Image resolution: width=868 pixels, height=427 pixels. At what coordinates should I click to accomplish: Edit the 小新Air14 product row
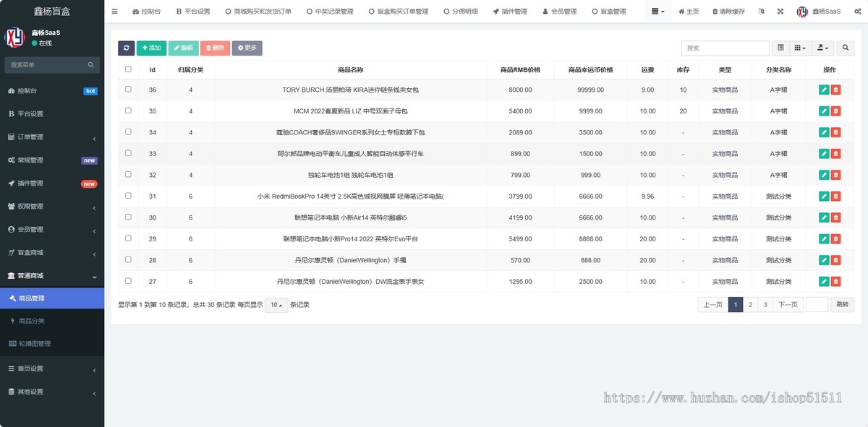click(824, 217)
